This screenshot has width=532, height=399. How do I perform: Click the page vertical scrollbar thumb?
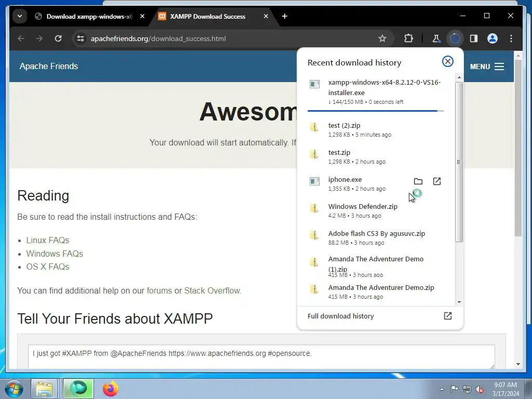(518, 148)
